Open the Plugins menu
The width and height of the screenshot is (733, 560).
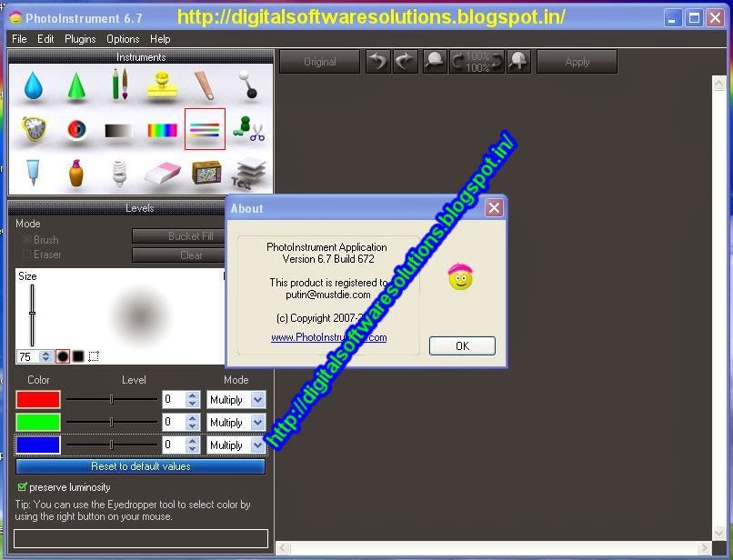80,39
